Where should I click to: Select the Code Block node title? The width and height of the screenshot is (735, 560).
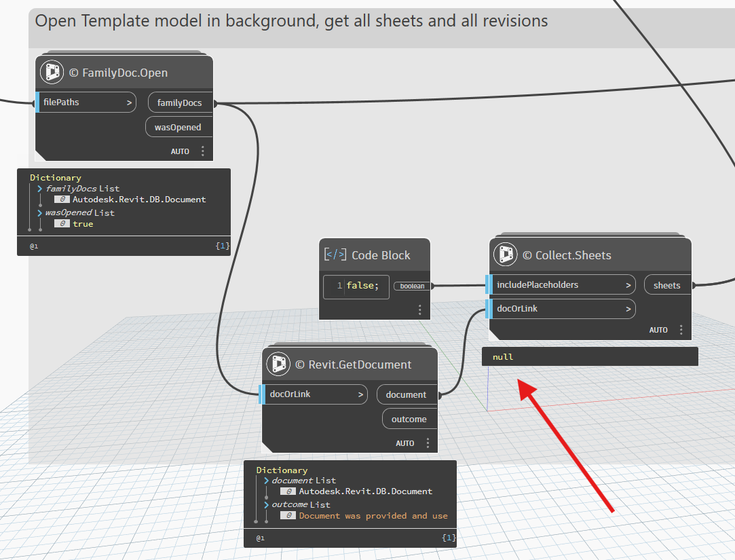pyautogui.click(x=381, y=255)
